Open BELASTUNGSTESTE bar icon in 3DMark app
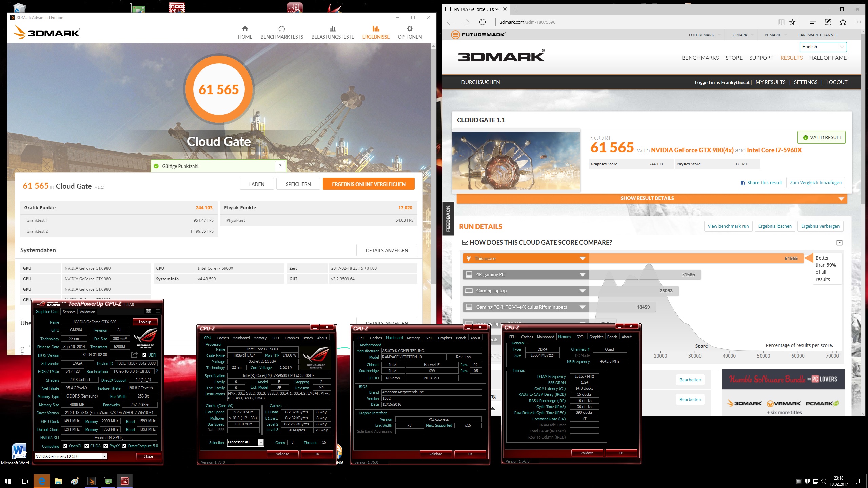 [332, 29]
